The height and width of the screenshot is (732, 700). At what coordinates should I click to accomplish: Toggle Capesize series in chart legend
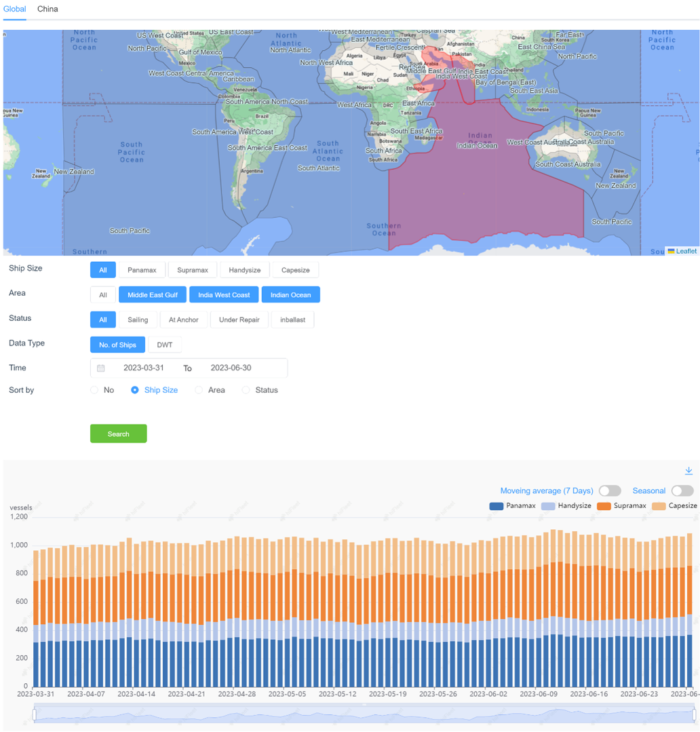coord(674,505)
